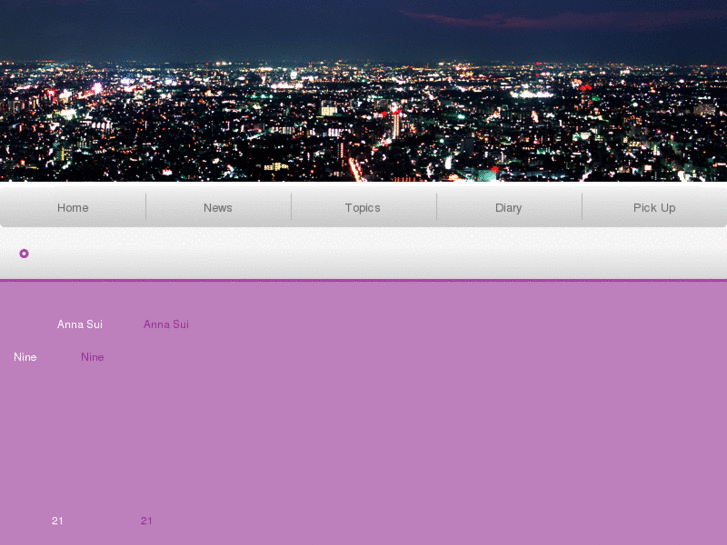Click the purple circle bullet icon
The image size is (727, 545).
24,254
